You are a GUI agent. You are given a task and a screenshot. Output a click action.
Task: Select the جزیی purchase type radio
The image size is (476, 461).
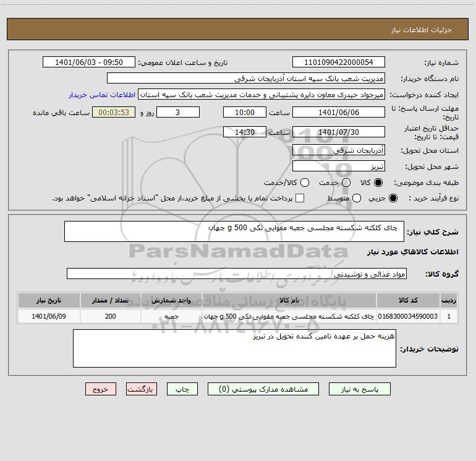point(393,198)
